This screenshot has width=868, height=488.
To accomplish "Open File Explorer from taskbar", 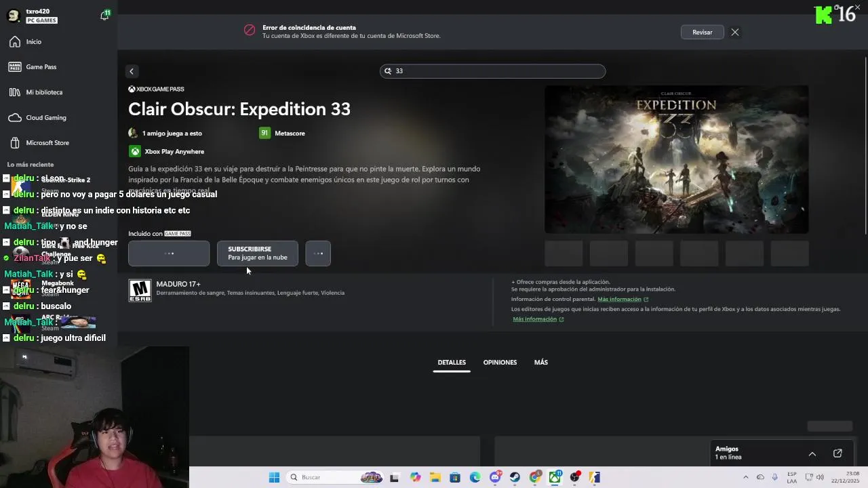I will tap(435, 477).
